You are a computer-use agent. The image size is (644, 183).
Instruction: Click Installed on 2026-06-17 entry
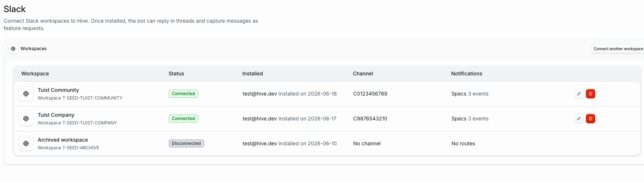(307, 119)
